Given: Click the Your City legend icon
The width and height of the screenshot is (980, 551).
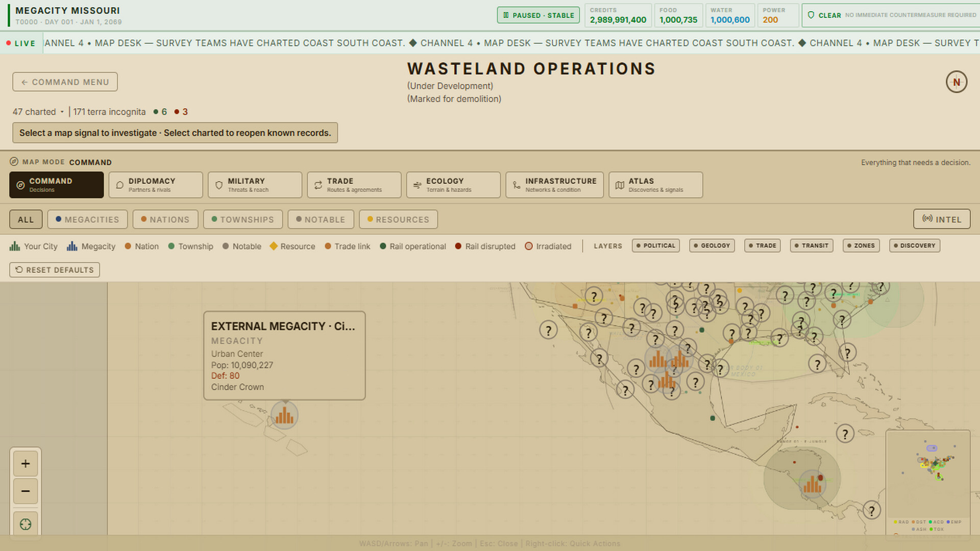Looking at the screenshot, I should (15, 246).
